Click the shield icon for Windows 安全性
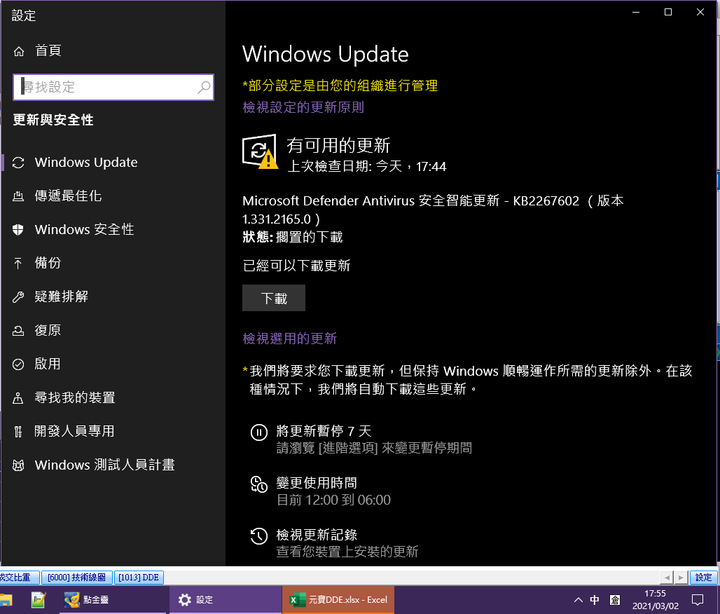 (18, 230)
